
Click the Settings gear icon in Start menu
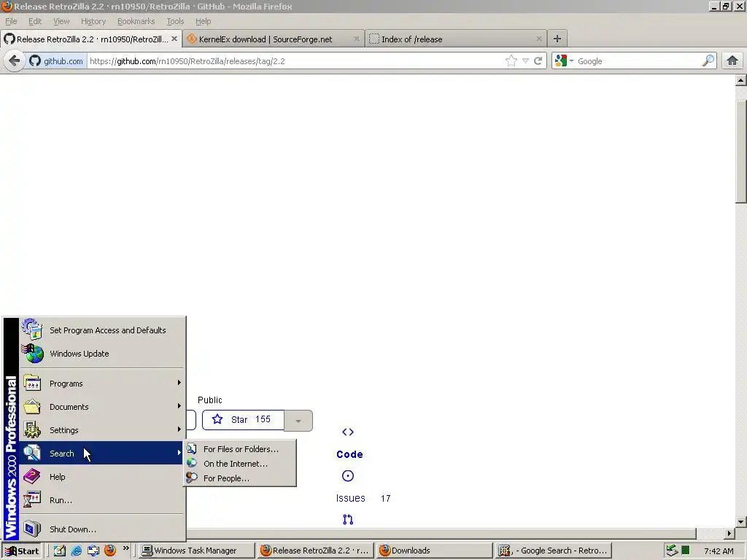click(32, 430)
